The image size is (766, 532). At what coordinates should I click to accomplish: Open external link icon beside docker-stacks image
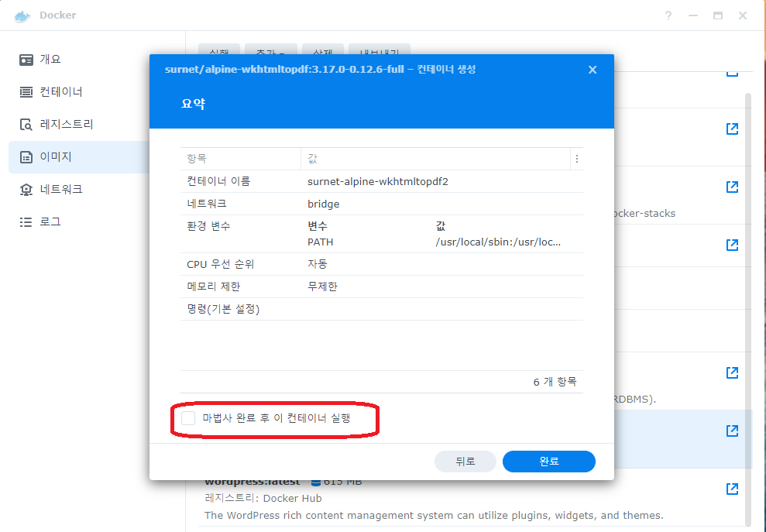732,187
